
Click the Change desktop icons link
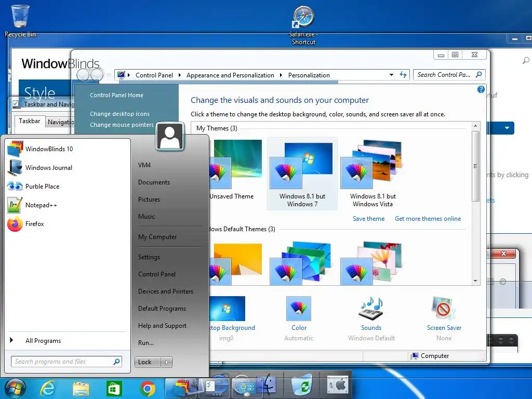point(120,114)
